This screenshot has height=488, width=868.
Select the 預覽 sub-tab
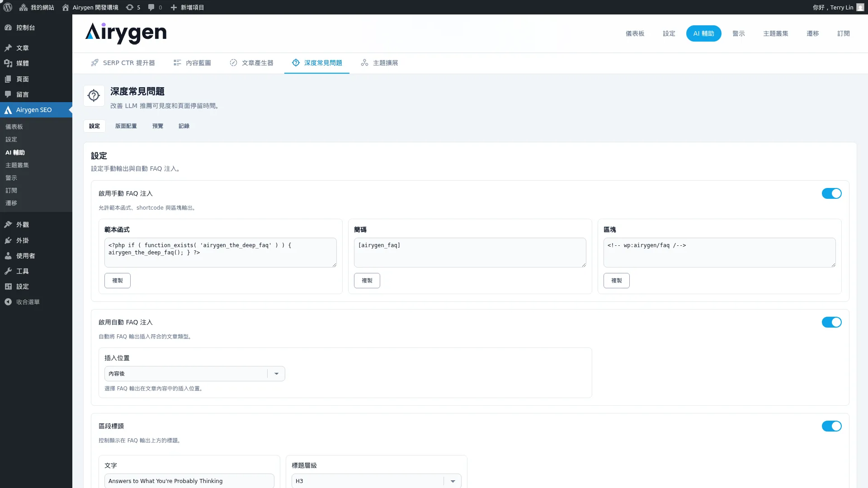[x=158, y=126]
